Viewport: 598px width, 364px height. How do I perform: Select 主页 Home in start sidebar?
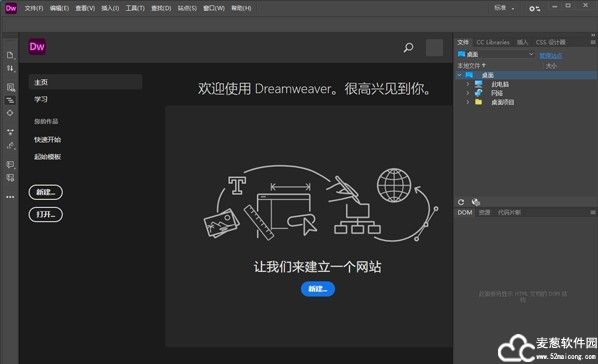point(85,82)
